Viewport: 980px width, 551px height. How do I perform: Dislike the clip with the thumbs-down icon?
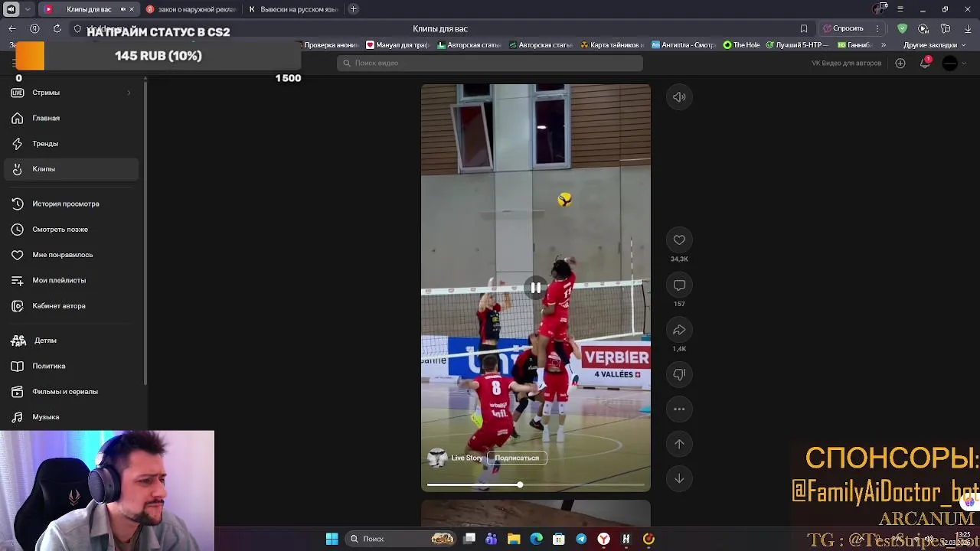click(679, 375)
